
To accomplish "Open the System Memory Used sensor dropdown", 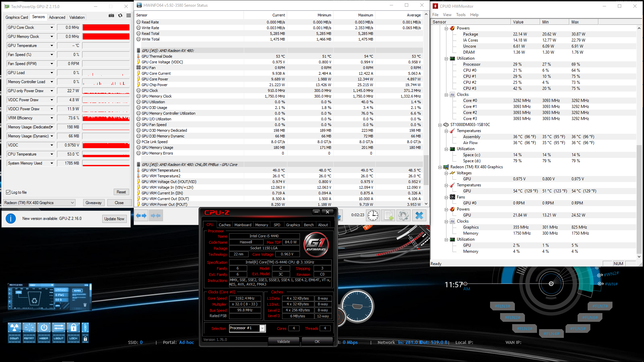I will click(52, 163).
